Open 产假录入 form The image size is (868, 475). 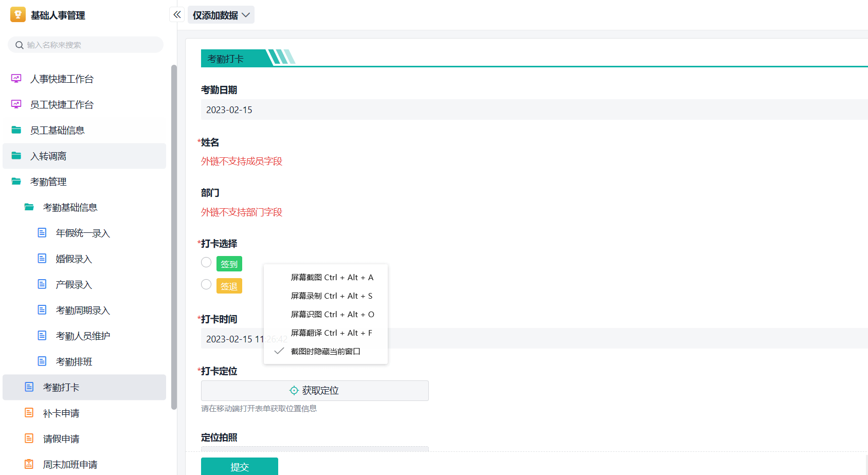click(84, 284)
